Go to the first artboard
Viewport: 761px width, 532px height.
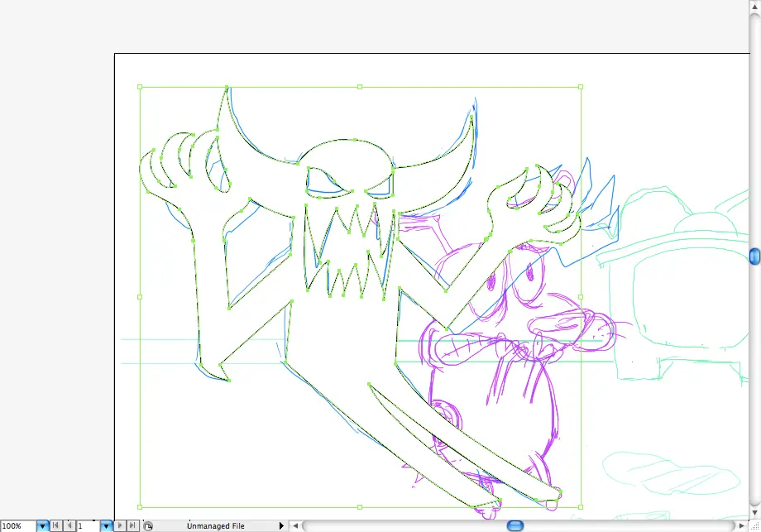coord(55,525)
